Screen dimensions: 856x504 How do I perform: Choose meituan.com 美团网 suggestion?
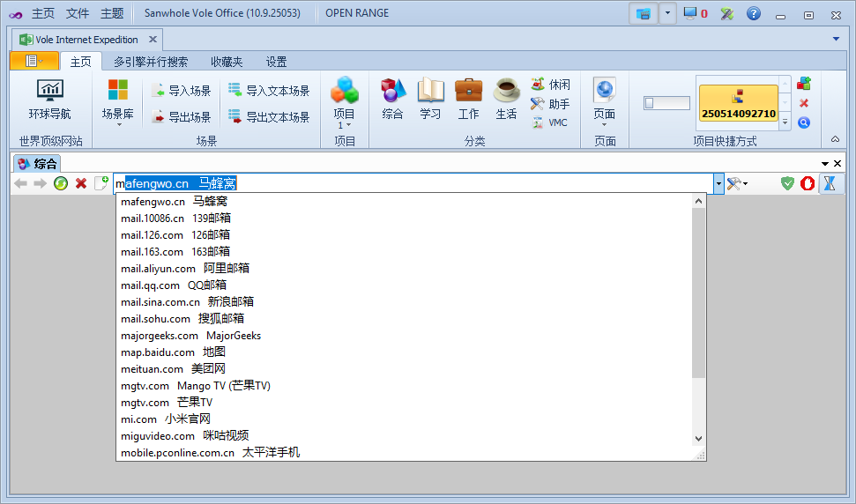(x=404, y=368)
